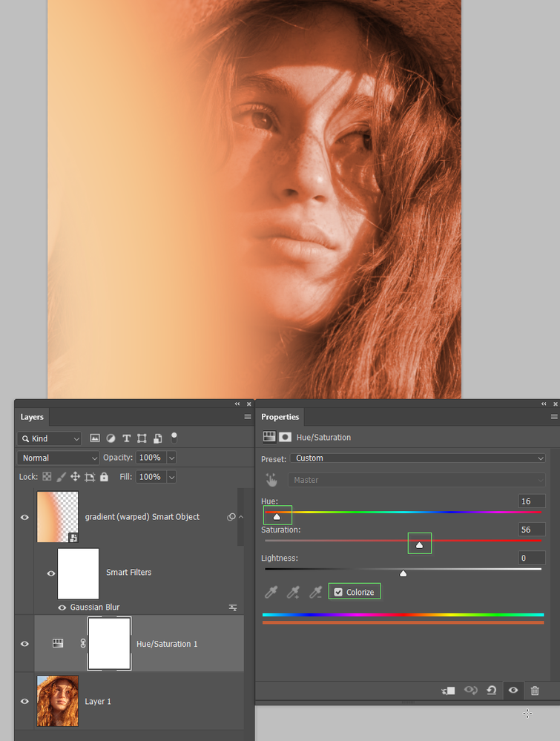
Task: Reset adjustment to defaults icon
Action: click(492, 691)
